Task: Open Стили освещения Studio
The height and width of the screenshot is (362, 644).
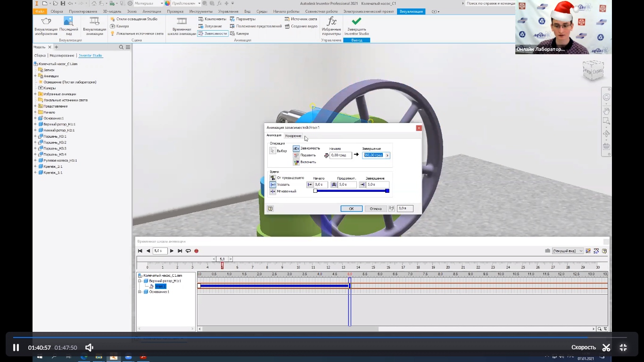Action: click(134, 19)
